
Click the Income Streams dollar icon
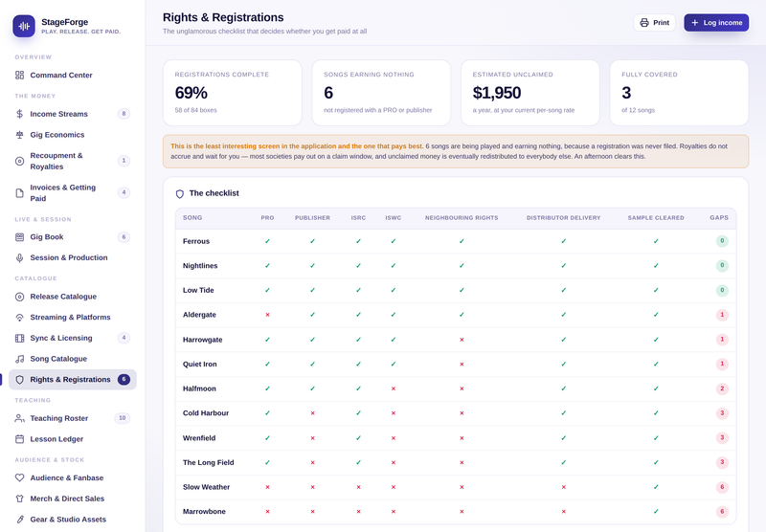pyautogui.click(x=19, y=114)
